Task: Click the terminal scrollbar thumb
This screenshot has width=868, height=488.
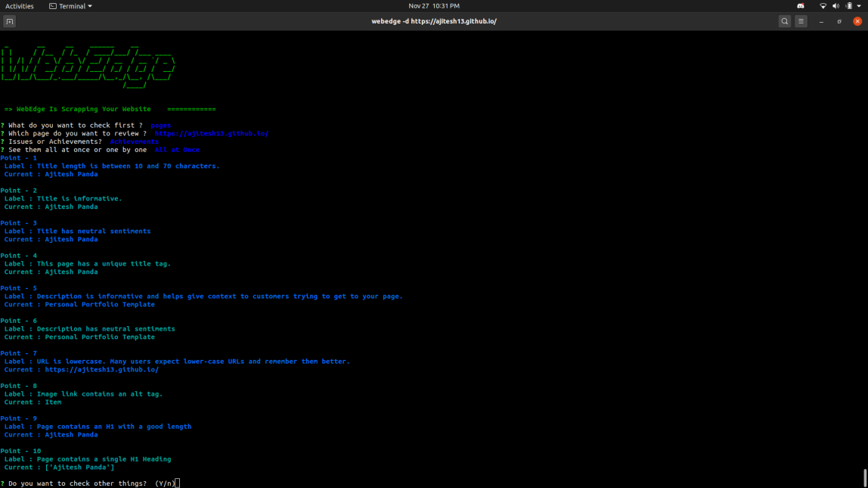Action: click(x=865, y=478)
